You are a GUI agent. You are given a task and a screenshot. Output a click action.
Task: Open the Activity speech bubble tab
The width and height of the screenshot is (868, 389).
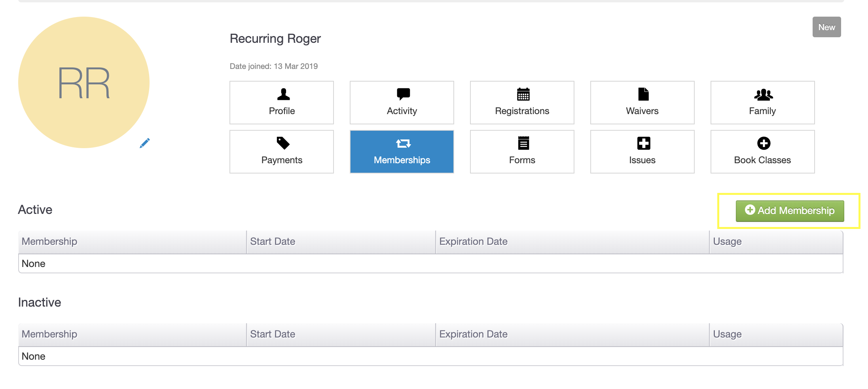click(402, 103)
